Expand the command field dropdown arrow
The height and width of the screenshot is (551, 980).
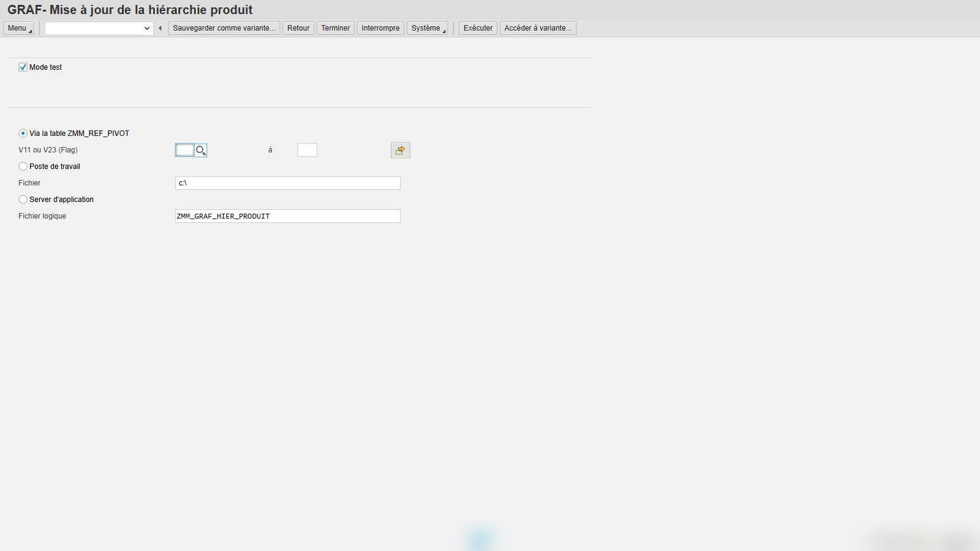[147, 28]
